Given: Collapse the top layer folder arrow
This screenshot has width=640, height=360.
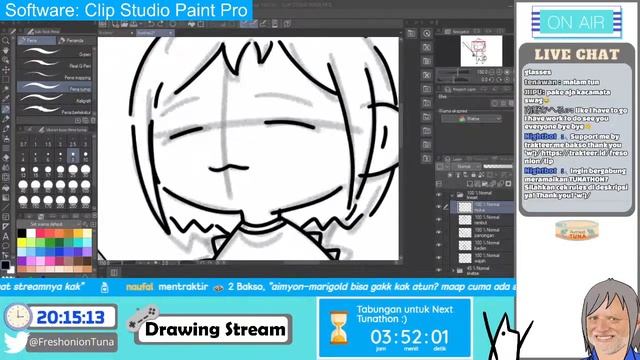Looking at the screenshot, I should [453, 195].
